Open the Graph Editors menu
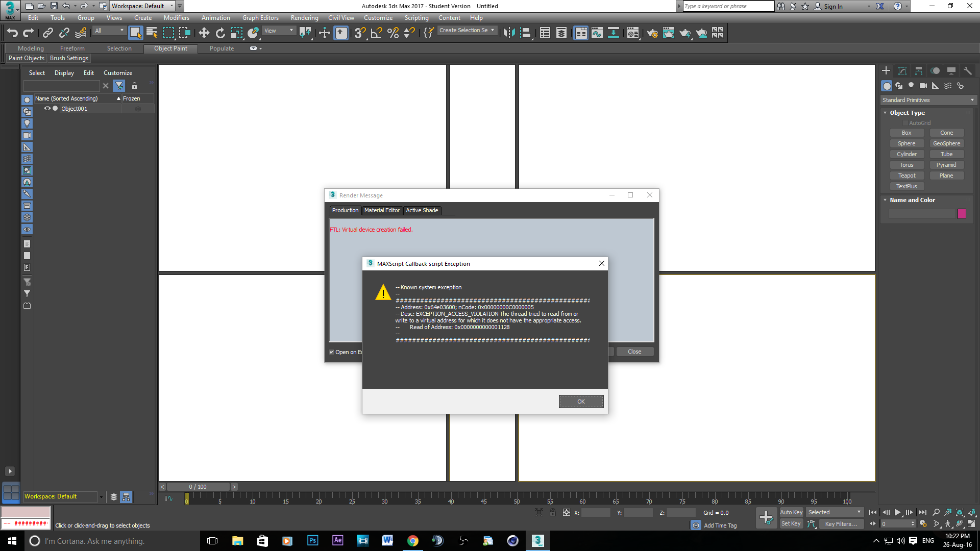 (x=260, y=18)
